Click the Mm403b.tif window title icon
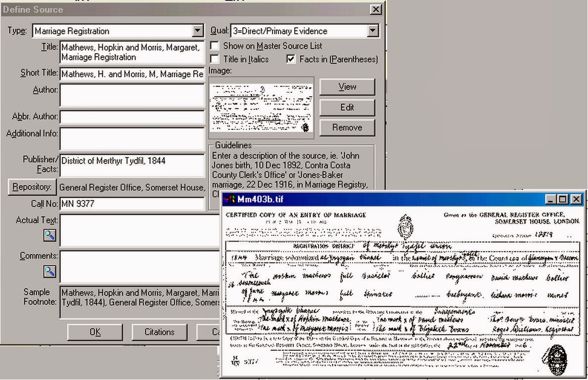The width and height of the screenshot is (588, 380). click(229, 199)
